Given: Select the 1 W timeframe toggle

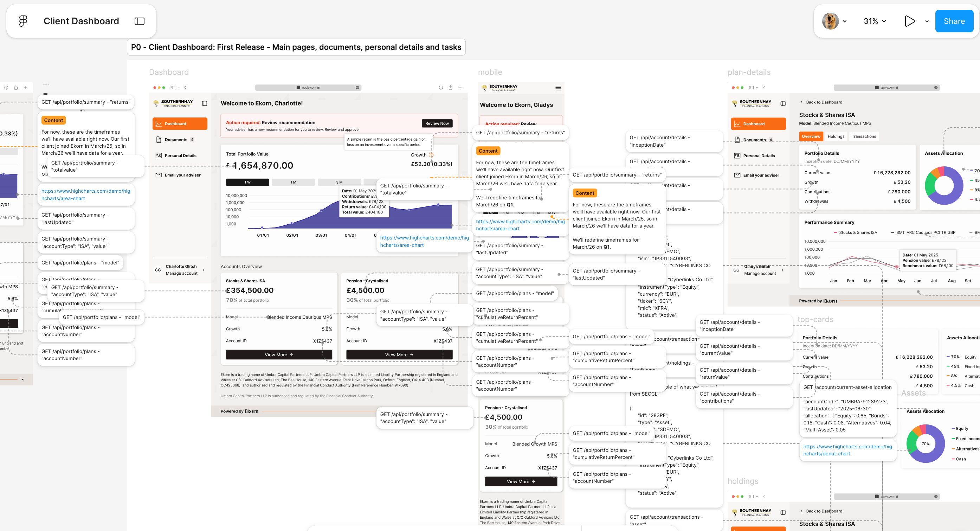Looking at the screenshot, I should coord(247,182).
